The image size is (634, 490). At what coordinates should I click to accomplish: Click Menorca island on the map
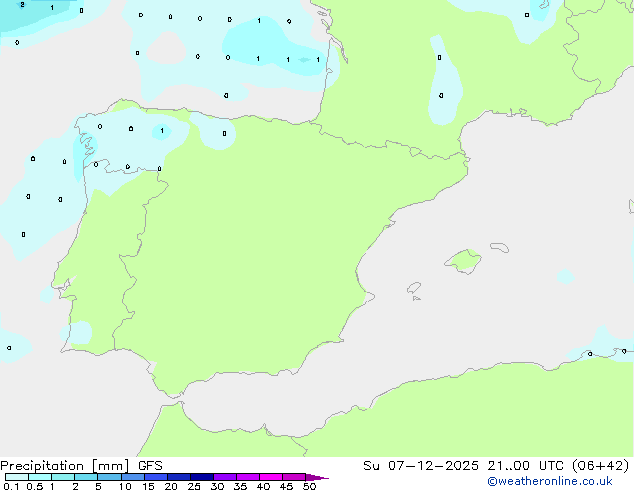point(500,247)
